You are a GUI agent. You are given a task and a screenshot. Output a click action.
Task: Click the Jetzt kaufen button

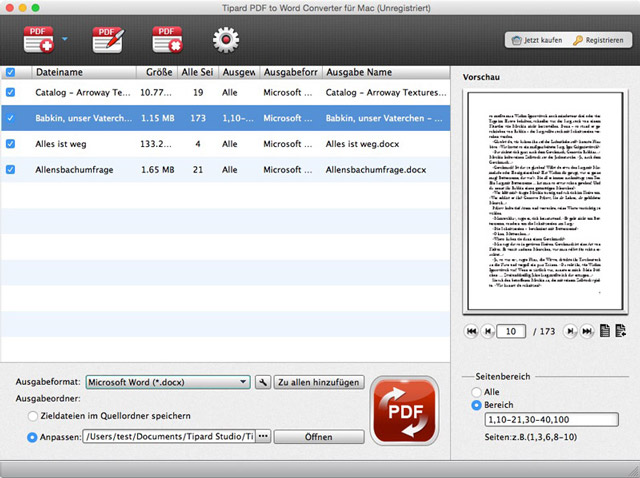537,40
